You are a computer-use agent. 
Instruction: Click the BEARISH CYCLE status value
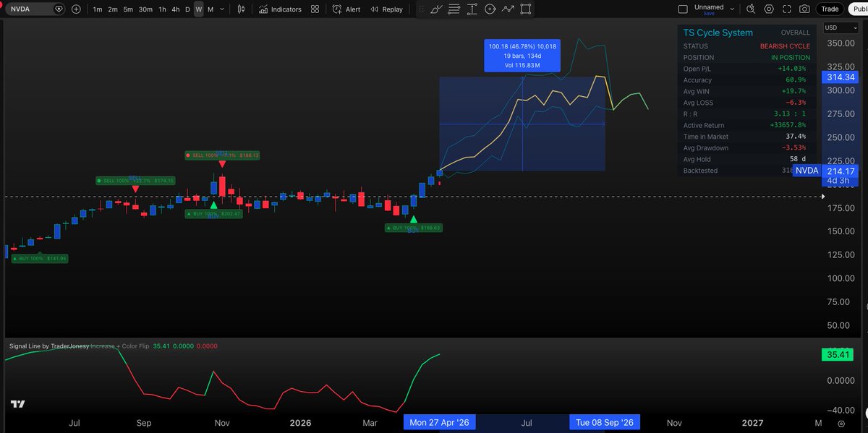(785, 46)
